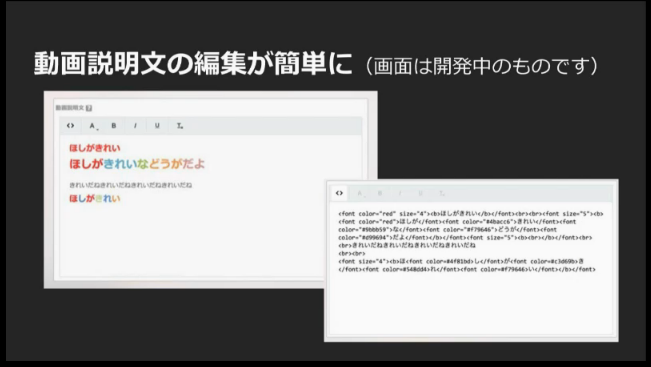Open the help icon beside 動画説明文 label
651x367 pixels.
coord(89,108)
